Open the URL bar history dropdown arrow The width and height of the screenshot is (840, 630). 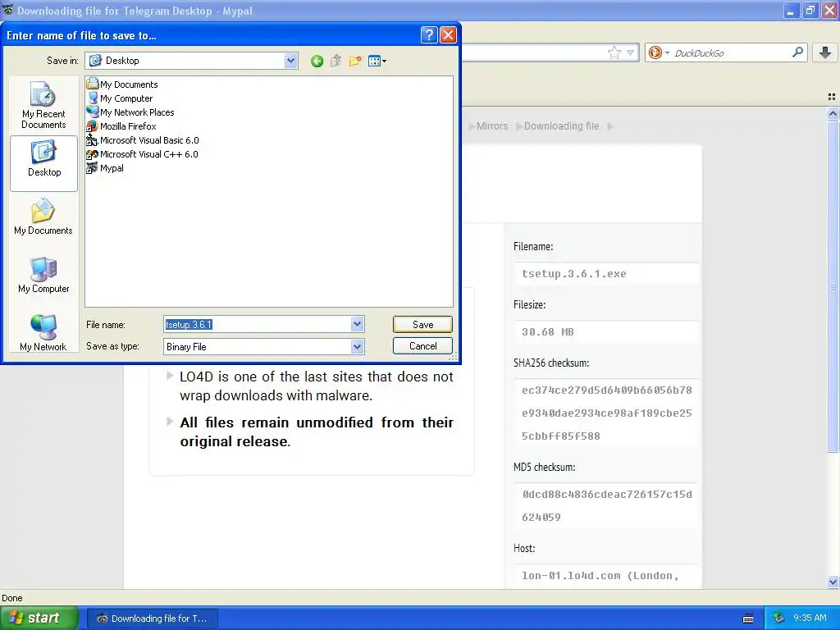[631, 52]
